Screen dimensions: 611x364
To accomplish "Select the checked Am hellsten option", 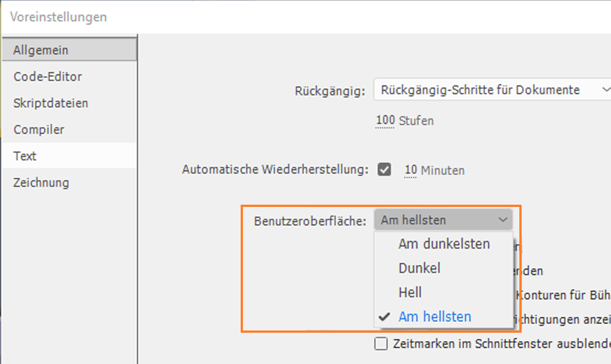I will click(x=434, y=316).
